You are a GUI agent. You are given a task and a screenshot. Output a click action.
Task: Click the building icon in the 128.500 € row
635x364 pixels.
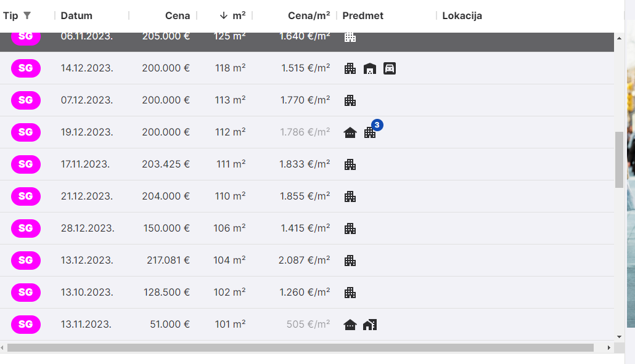point(350,293)
